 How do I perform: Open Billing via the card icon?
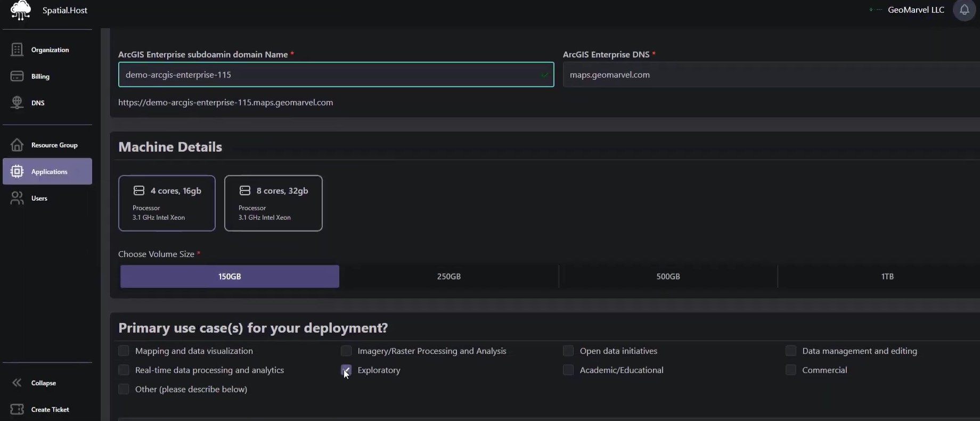pos(17,76)
